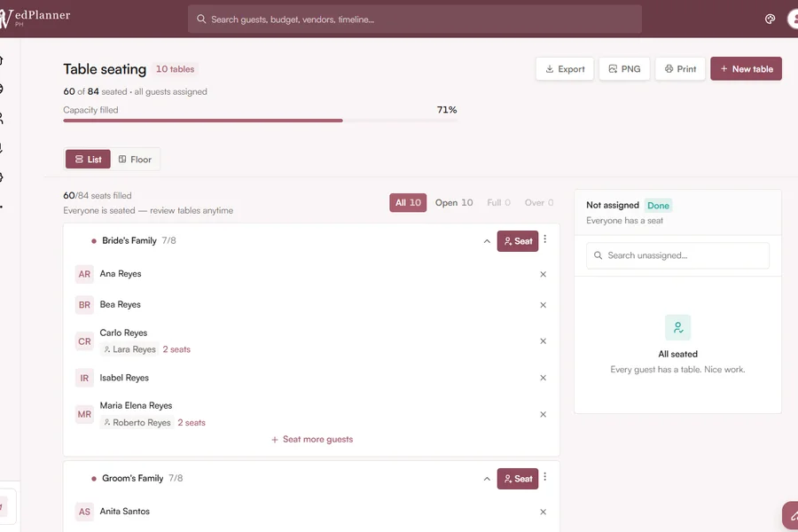
Task: Click the 10 tables badge
Action: click(175, 69)
